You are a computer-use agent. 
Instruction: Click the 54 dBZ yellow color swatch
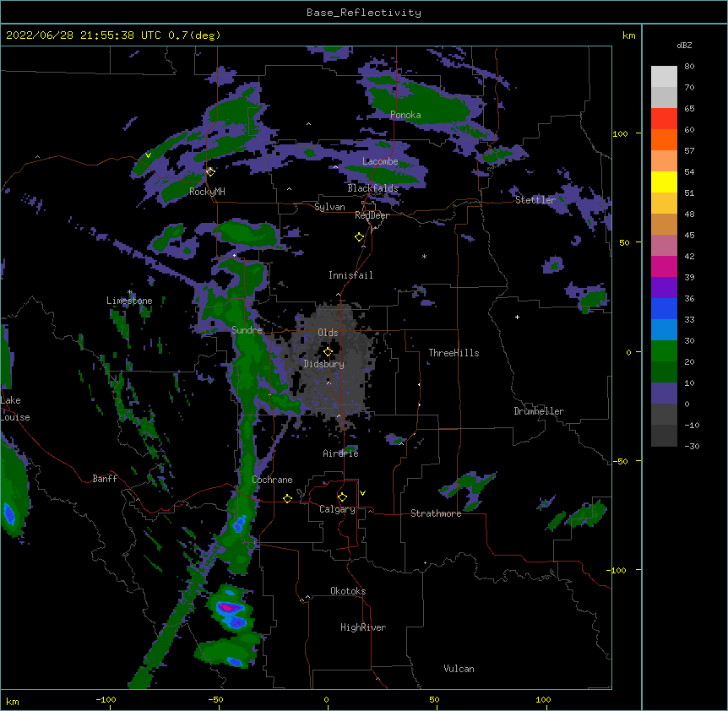(664, 182)
